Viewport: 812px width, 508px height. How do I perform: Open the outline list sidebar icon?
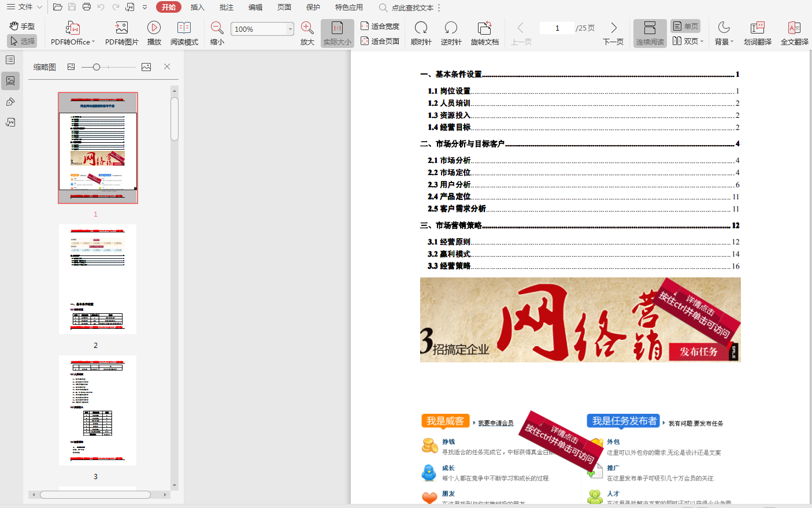[10, 60]
